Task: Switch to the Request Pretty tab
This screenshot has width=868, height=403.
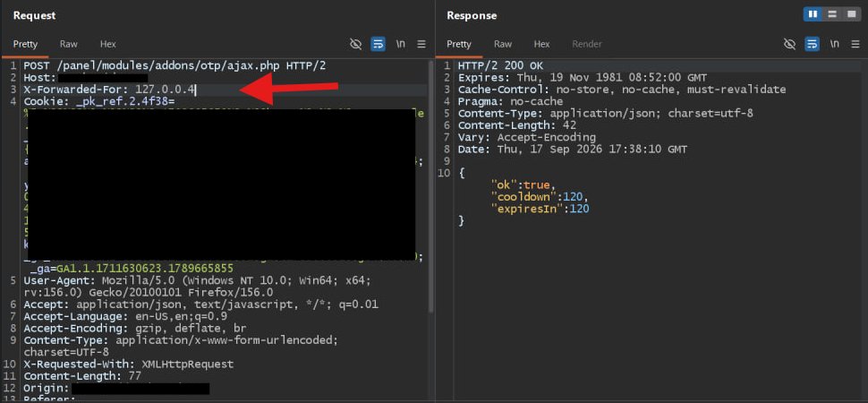Action: [25, 44]
